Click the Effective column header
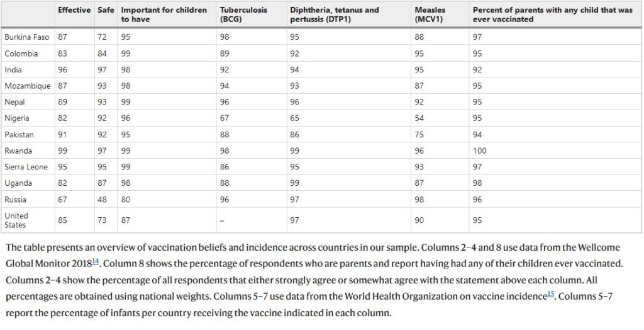 tap(74, 11)
